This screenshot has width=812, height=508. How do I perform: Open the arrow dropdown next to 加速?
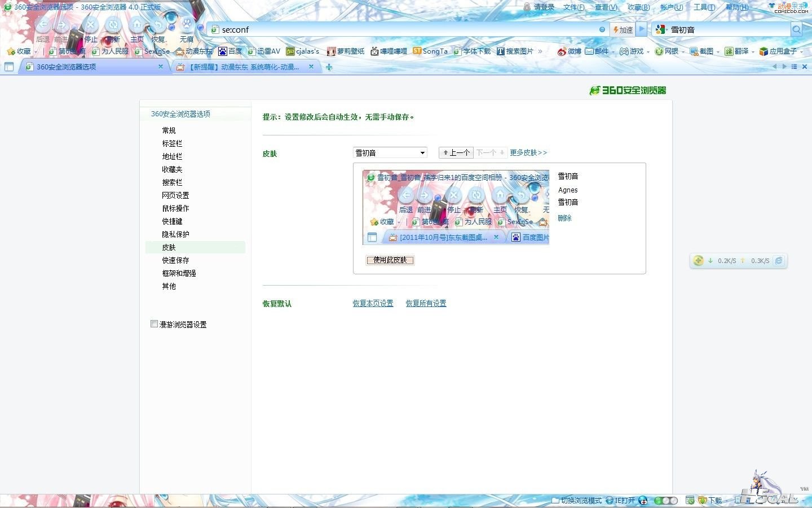(641, 30)
